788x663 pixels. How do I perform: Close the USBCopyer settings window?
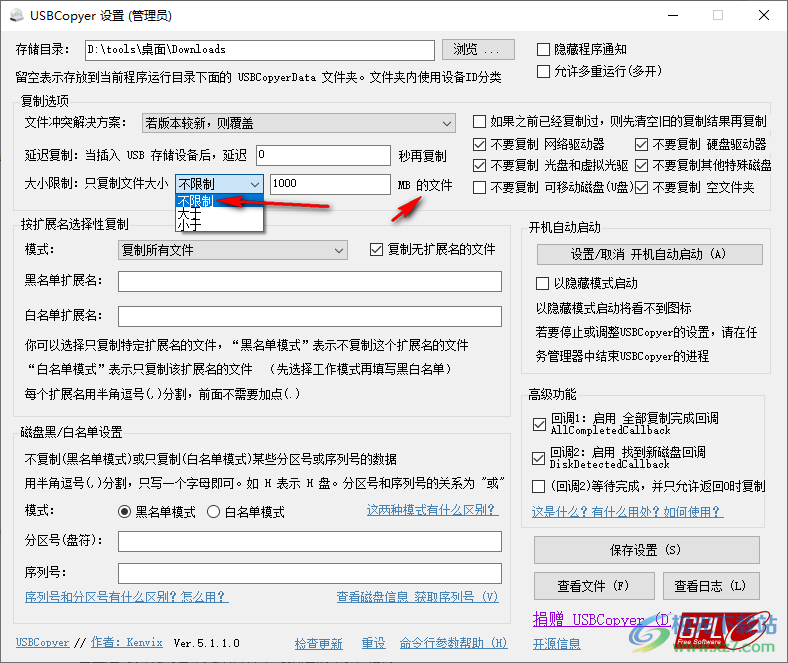click(x=764, y=16)
